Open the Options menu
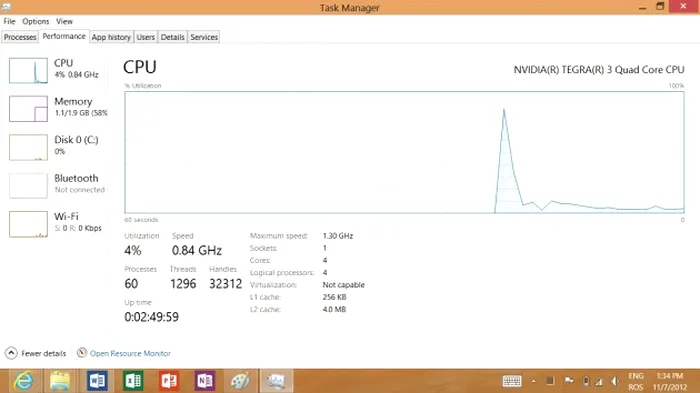Viewport: 700px width, 393px height. tap(36, 21)
